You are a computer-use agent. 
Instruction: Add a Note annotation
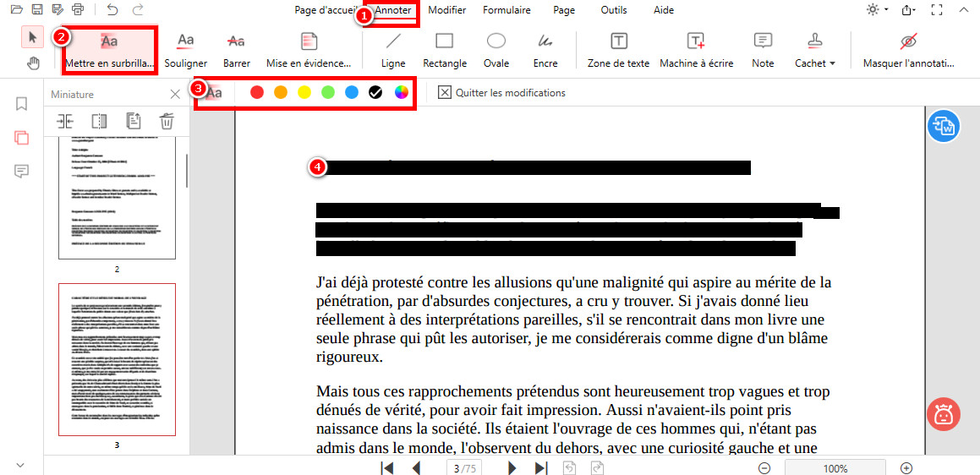tap(764, 52)
